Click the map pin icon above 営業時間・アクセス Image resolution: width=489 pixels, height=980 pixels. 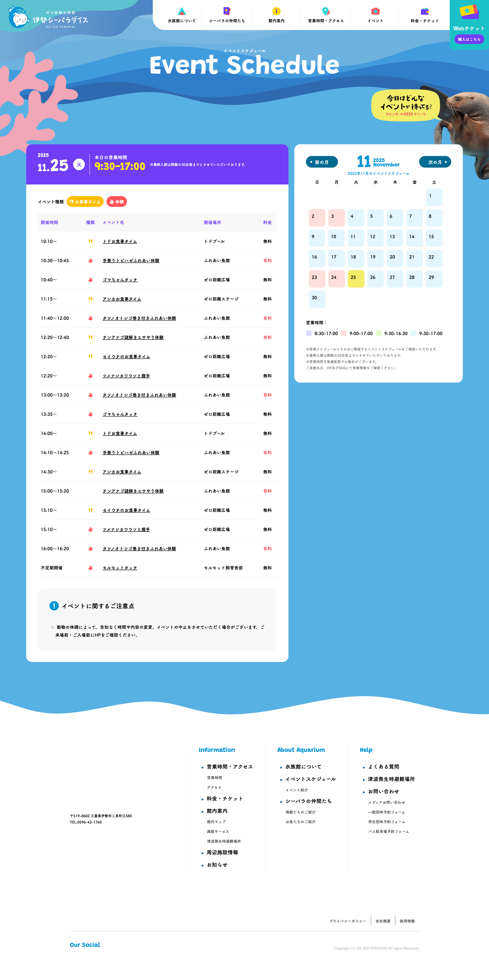(x=326, y=11)
